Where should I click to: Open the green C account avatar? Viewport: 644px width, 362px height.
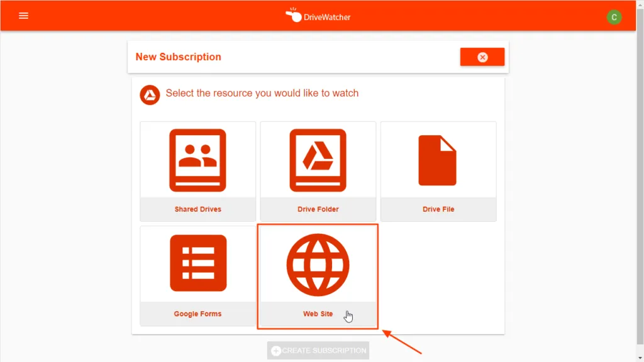coord(614,17)
